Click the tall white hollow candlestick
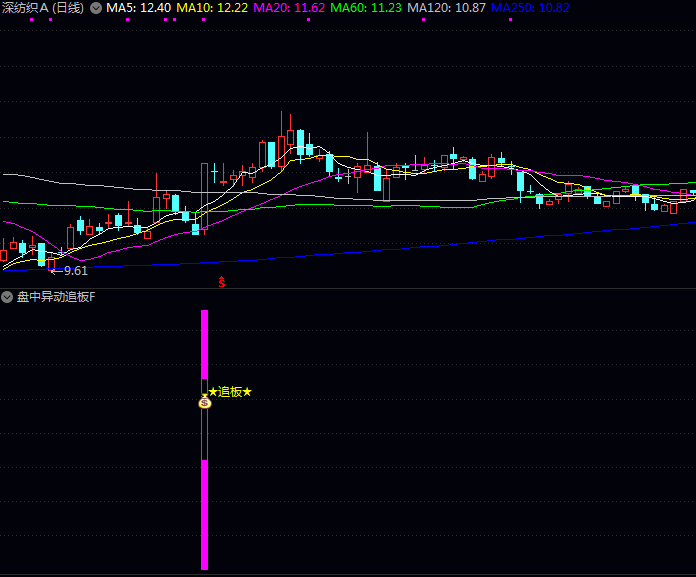Image resolution: width=696 pixels, height=577 pixels. [x=204, y=192]
